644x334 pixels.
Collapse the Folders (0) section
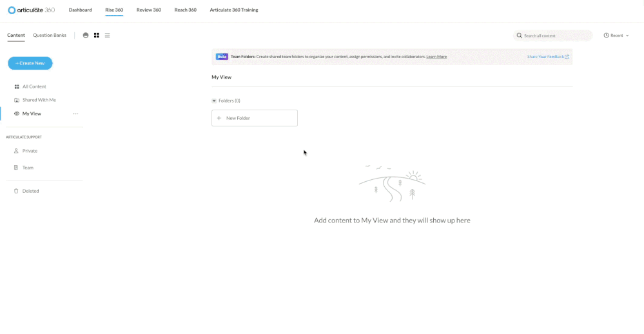point(214,101)
